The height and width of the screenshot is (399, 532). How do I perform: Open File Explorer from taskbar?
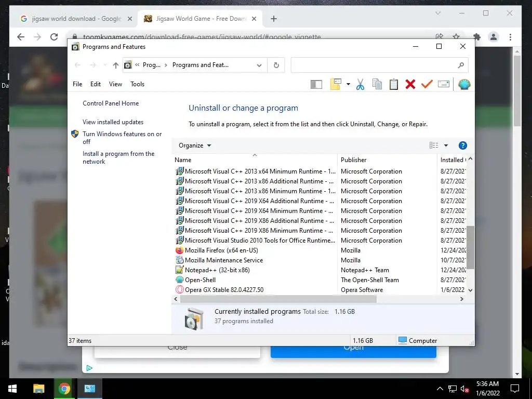coord(38,389)
